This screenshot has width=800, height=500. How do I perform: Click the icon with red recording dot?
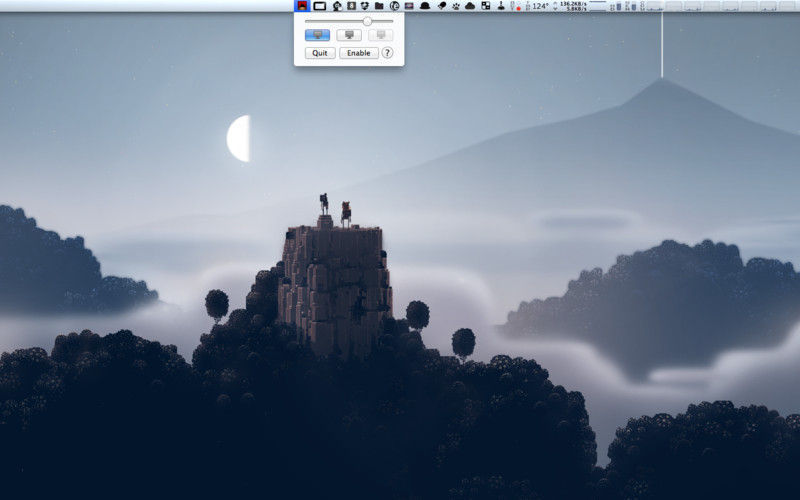(x=515, y=6)
